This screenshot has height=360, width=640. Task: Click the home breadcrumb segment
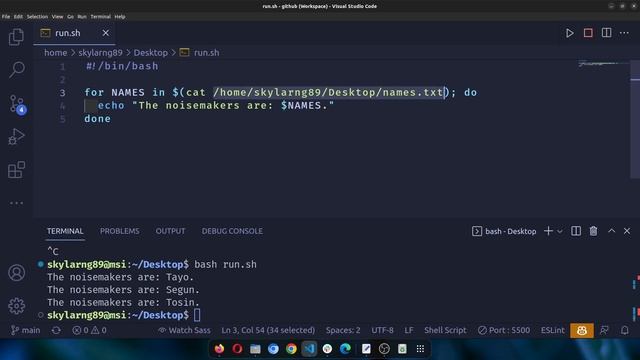(x=56, y=53)
